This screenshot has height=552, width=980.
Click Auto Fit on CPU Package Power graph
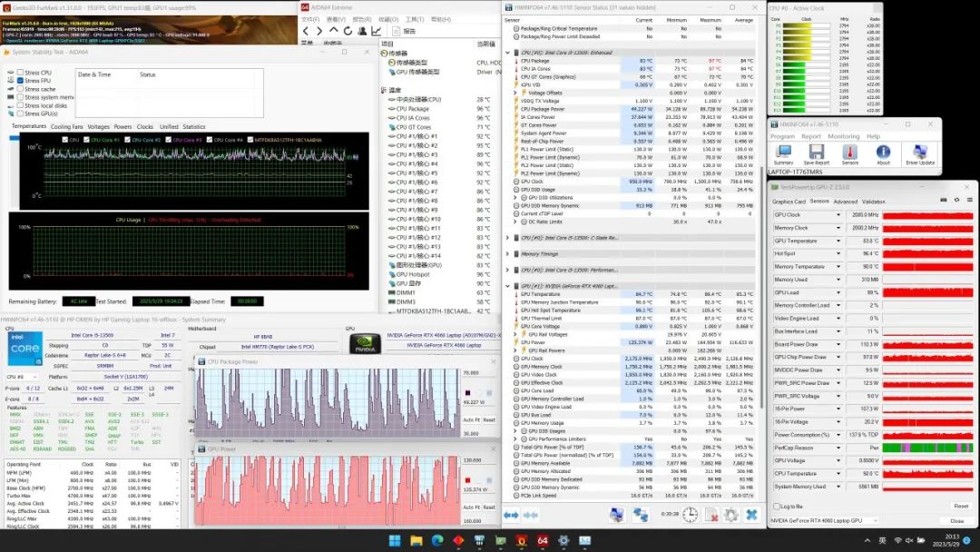click(471, 419)
